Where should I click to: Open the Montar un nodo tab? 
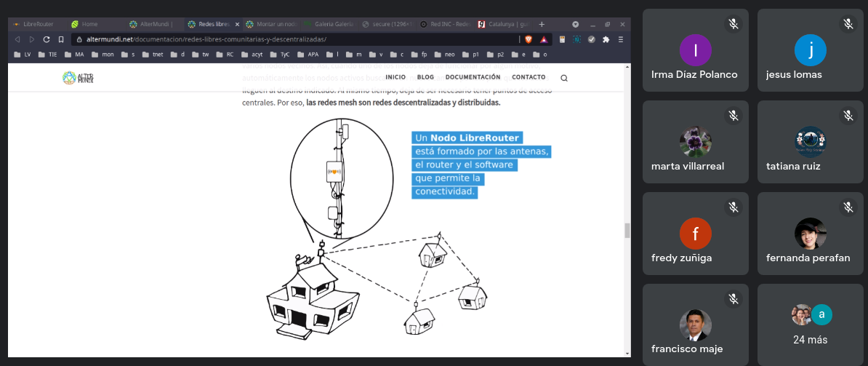(x=271, y=24)
